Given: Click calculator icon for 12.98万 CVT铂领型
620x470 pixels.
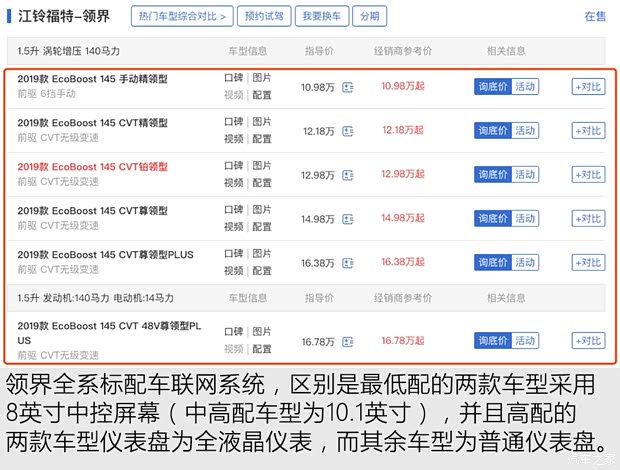Looking at the screenshot, I should 348,175.
